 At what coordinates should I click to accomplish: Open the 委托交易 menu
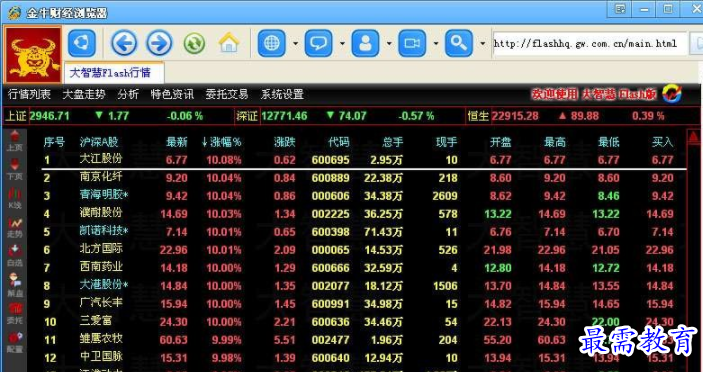[x=227, y=94]
